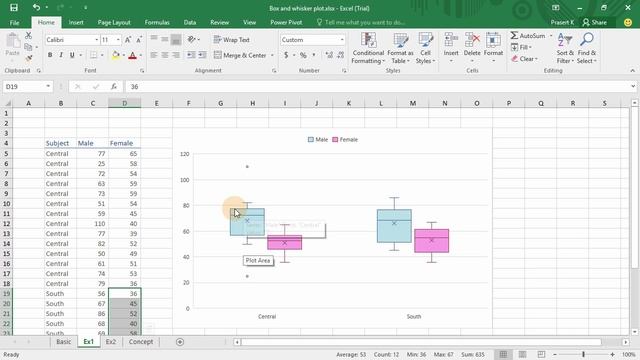Toggle bold formatting
The image size is (640, 360).
click(50, 55)
